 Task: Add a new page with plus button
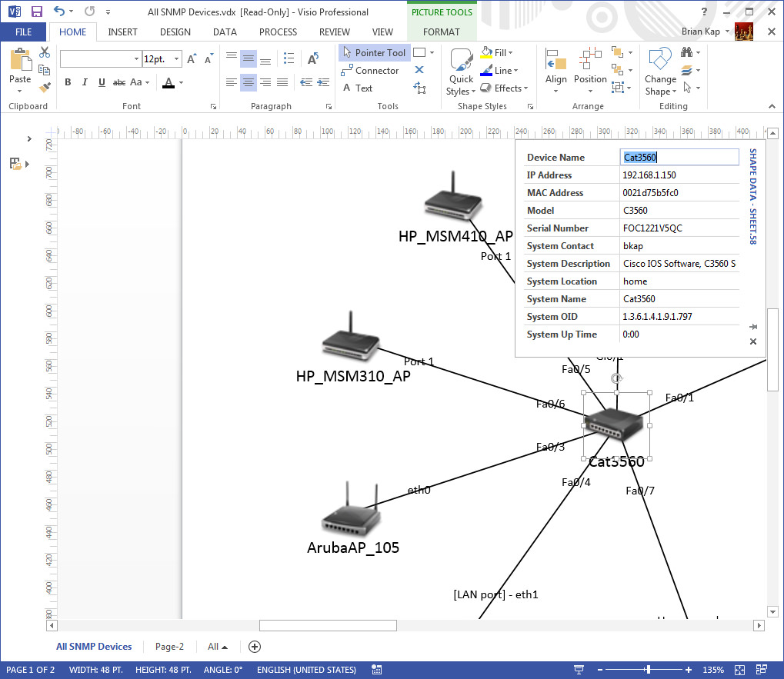[x=255, y=647]
